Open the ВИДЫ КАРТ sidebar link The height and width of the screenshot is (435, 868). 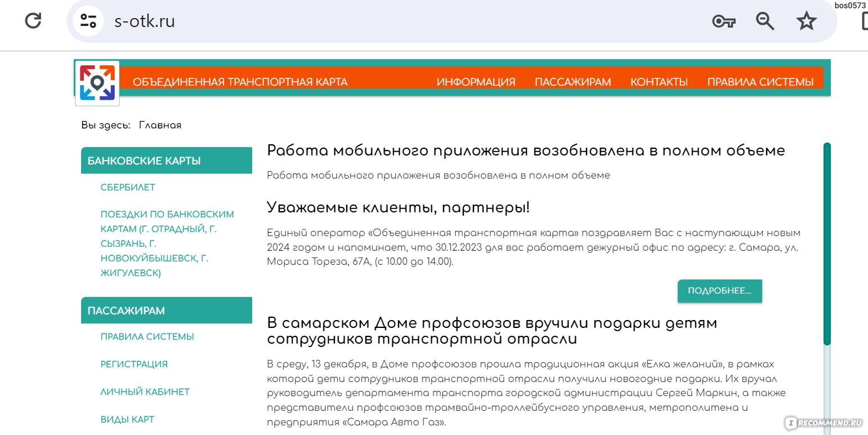[x=127, y=419]
